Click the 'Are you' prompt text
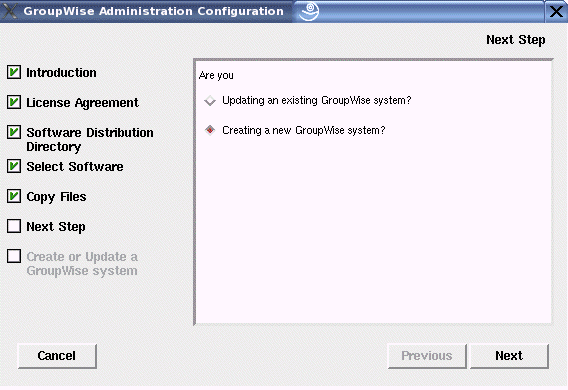This screenshot has width=568, height=390. pos(216,76)
